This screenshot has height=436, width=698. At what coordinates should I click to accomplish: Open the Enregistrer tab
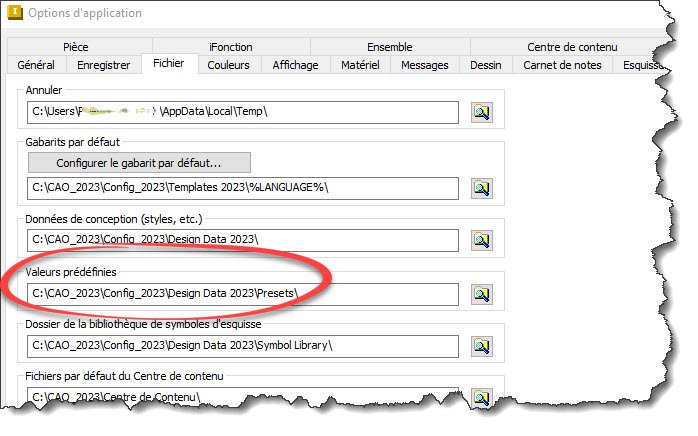click(x=104, y=65)
